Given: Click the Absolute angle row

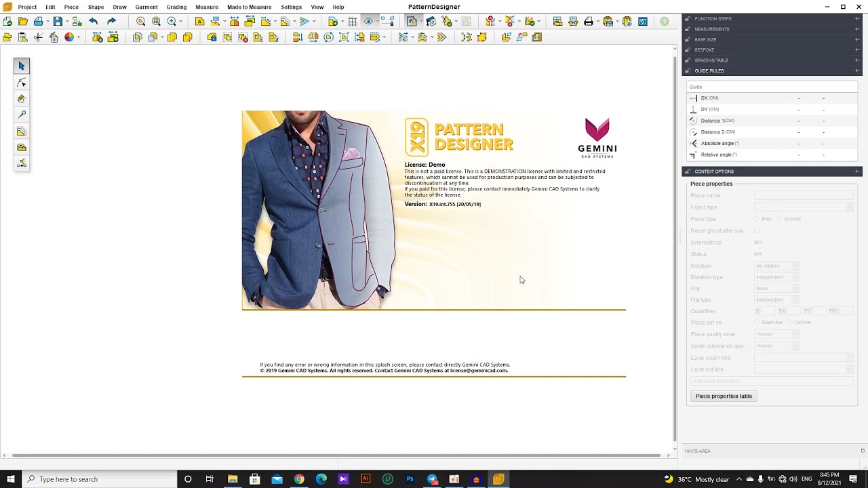Looking at the screenshot, I should pyautogui.click(x=772, y=143).
